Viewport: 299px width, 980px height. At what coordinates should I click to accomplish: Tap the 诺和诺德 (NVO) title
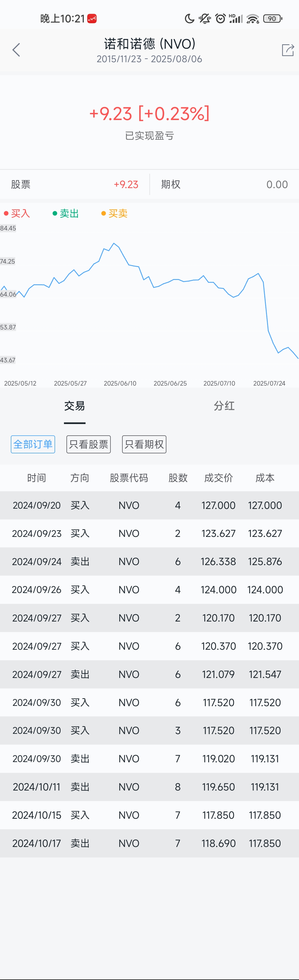pyautogui.click(x=150, y=44)
